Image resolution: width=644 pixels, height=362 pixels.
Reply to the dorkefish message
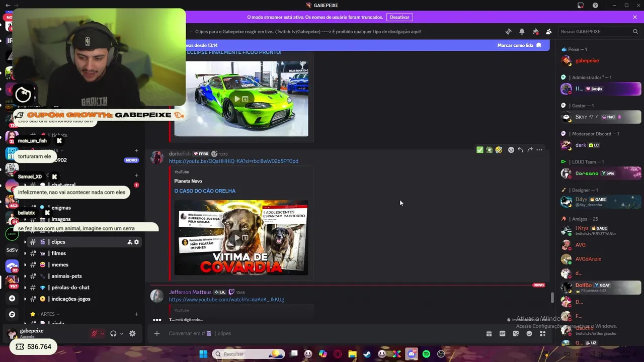coord(520,150)
